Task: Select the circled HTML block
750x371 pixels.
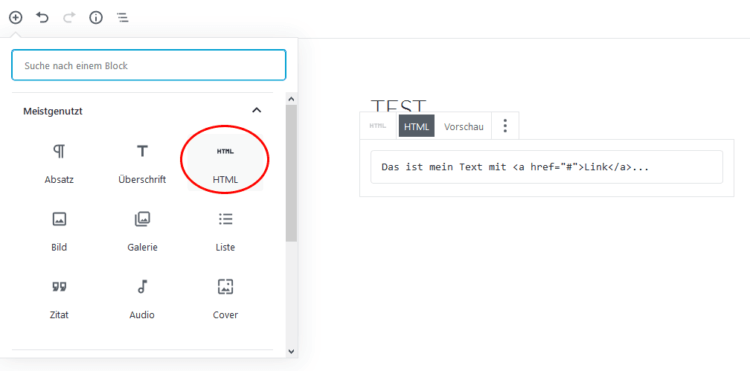Action: 225,163
